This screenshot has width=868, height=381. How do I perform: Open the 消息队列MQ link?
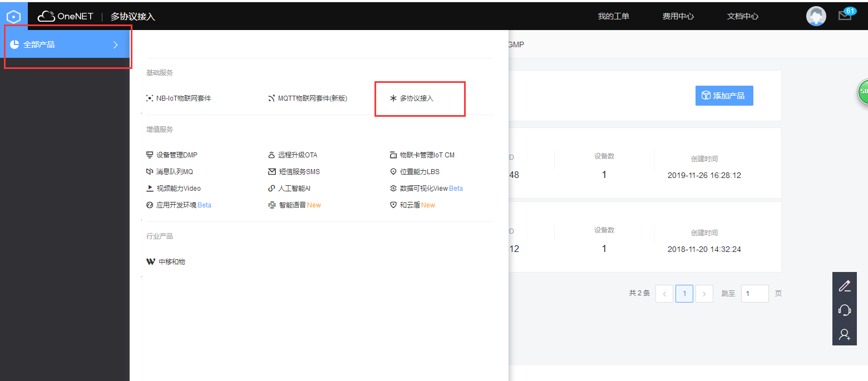[x=175, y=171]
